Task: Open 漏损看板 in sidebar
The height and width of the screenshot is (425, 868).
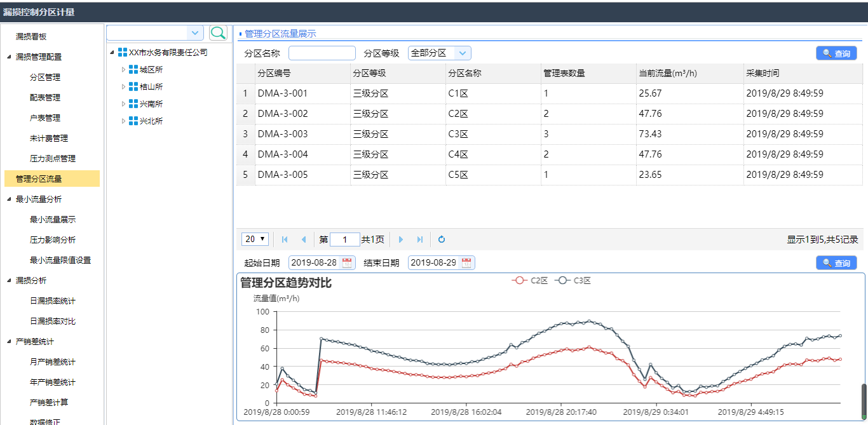Action: pyautogui.click(x=31, y=37)
